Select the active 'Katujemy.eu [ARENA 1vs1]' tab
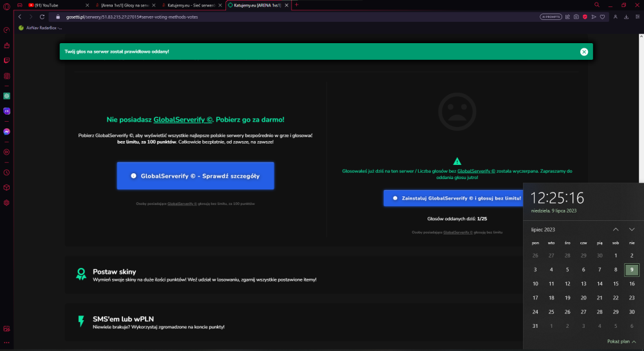The height and width of the screenshot is (351, 644). 258,5
